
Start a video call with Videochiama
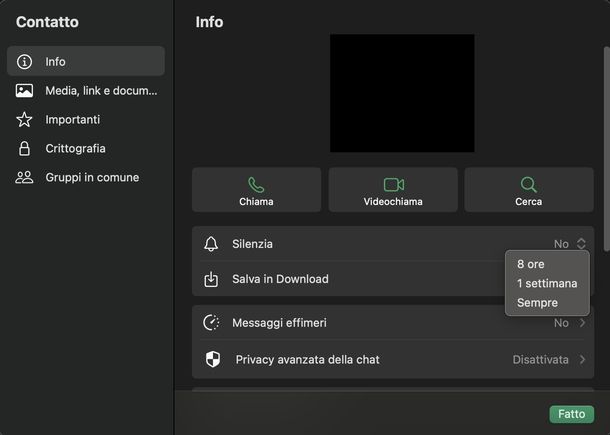[x=392, y=190]
